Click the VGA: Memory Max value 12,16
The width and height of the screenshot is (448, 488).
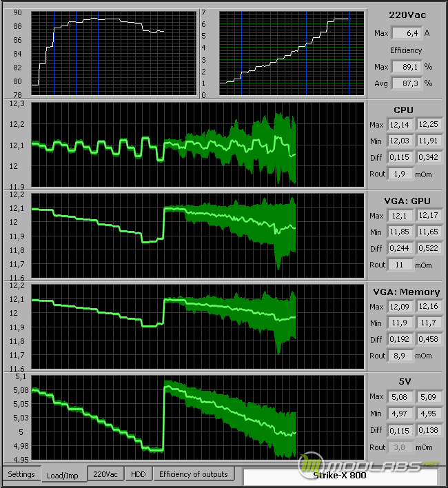(429, 307)
